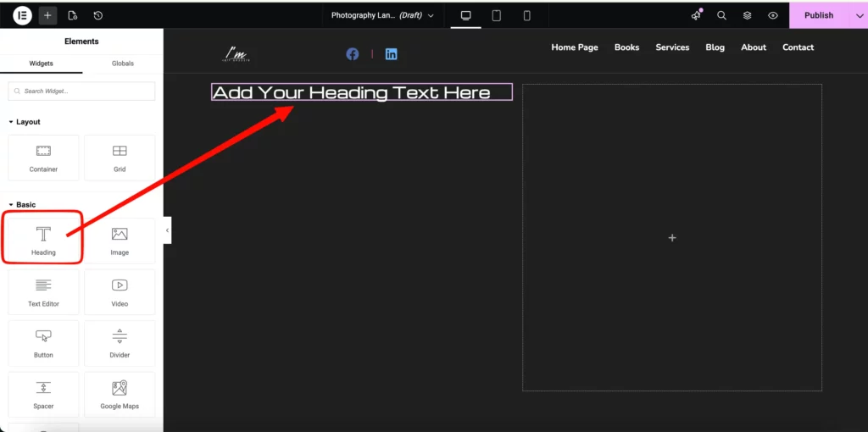
Task: Open the revision history icon
Action: [98, 15]
